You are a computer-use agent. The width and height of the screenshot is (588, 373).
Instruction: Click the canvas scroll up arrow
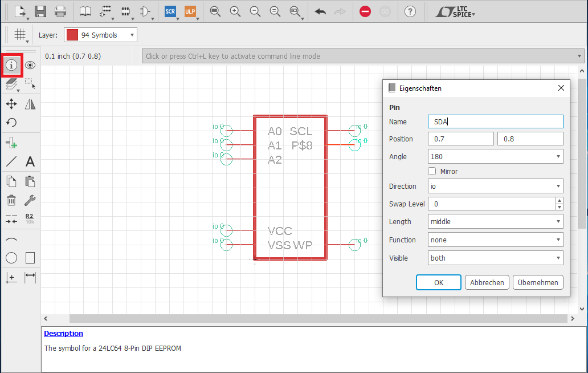tap(582, 71)
